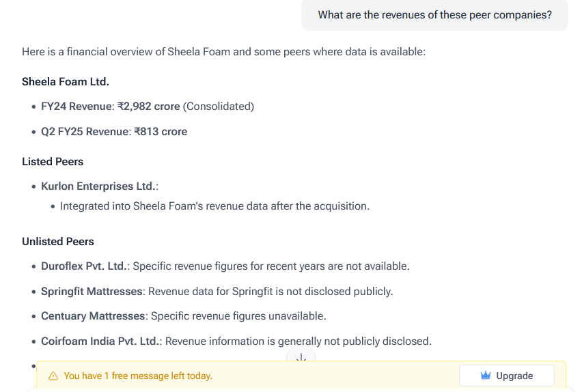Image resolution: width=582 pixels, height=392 pixels.
Task: Click the '₹2,982 crore' figure
Action: (149, 107)
